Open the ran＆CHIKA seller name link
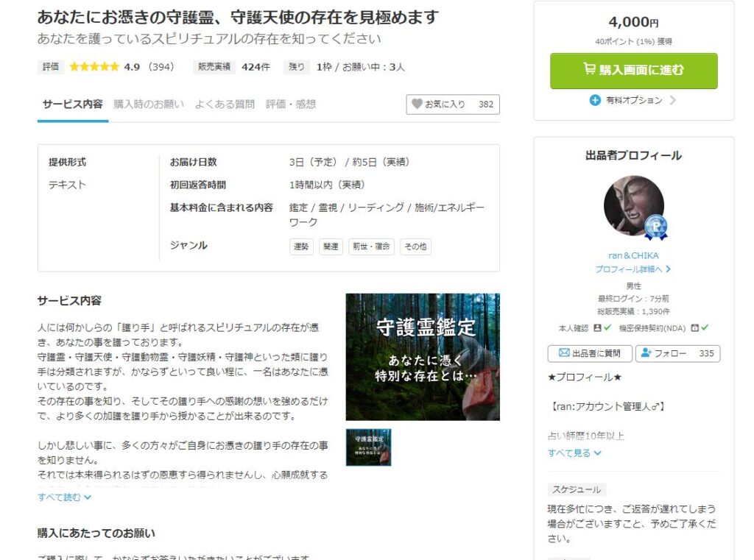The width and height of the screenshot is (754, 560). tap(633, 256)
